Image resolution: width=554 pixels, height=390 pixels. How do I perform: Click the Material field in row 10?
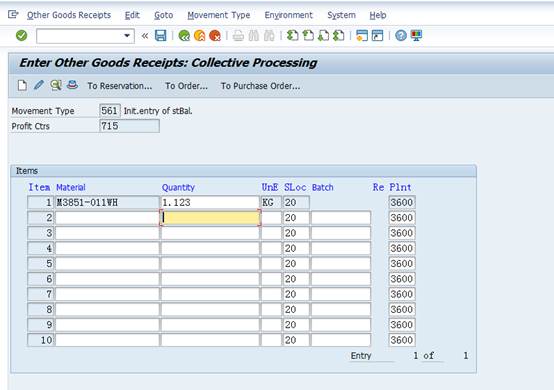coord(107,340)
